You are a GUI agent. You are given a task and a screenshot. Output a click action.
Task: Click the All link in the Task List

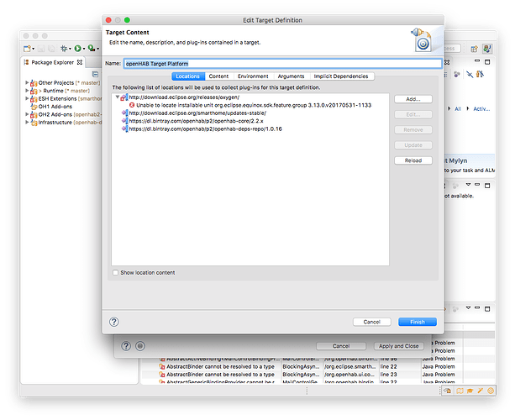(458, 109)
